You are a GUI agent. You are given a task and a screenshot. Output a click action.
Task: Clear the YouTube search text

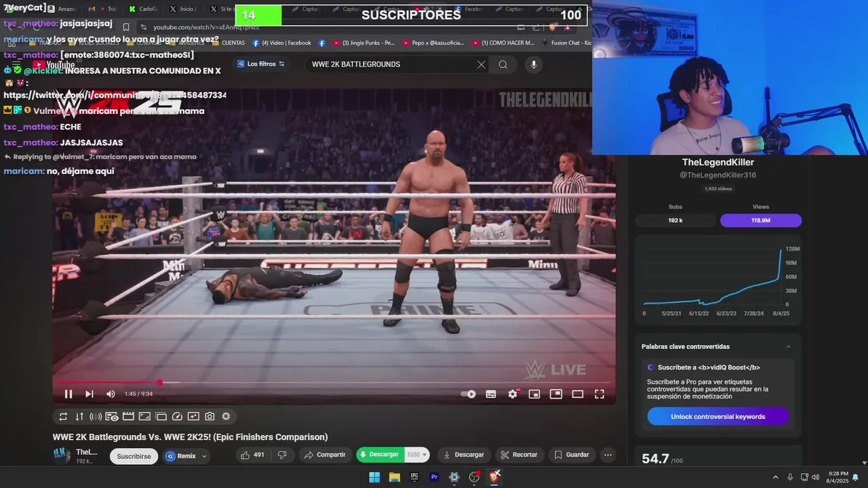tap(481, 64)
